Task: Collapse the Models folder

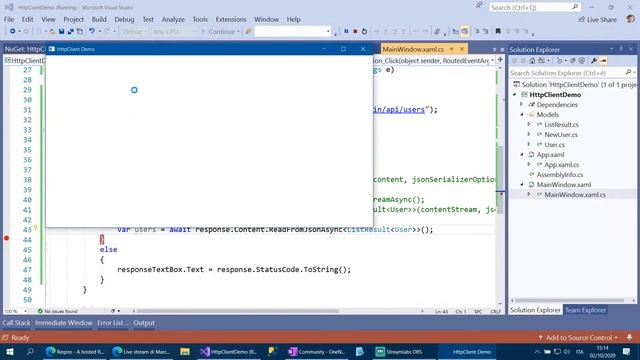Action: 522,115
